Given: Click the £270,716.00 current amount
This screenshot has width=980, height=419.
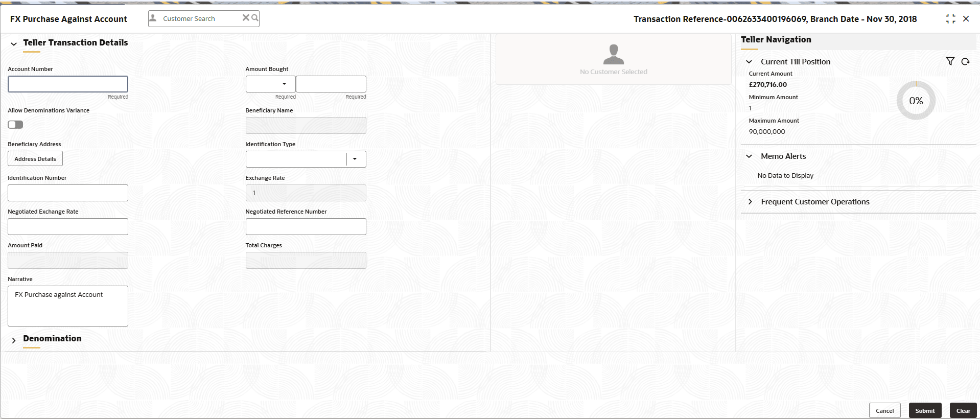Looking at the screenshot, I should (x=767, y=85).
